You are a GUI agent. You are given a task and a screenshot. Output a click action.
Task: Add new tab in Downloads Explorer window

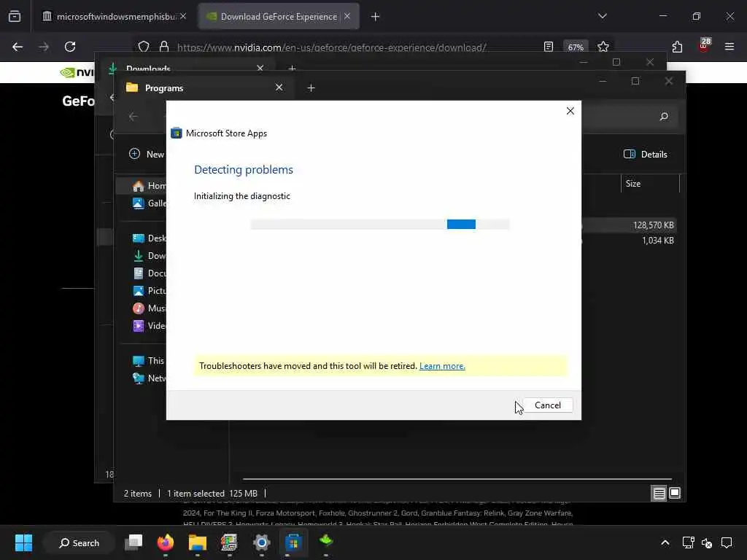pos(292,69)
